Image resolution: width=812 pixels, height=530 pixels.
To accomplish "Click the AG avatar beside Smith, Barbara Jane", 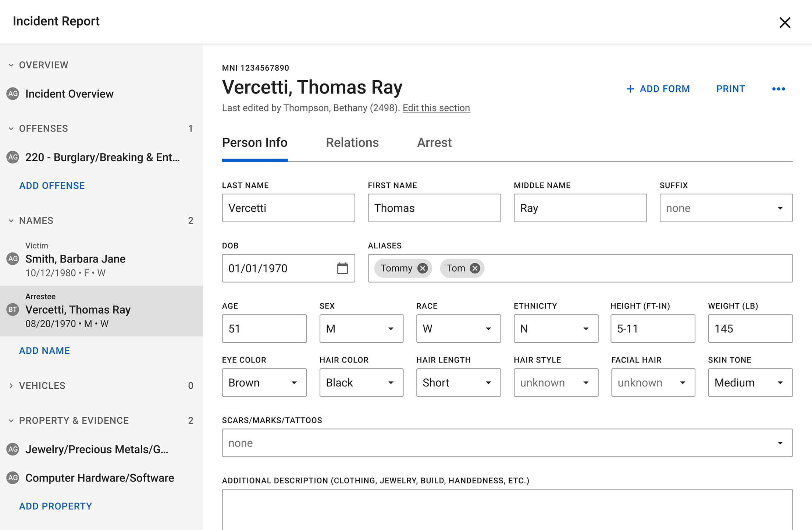I will 13,259.
